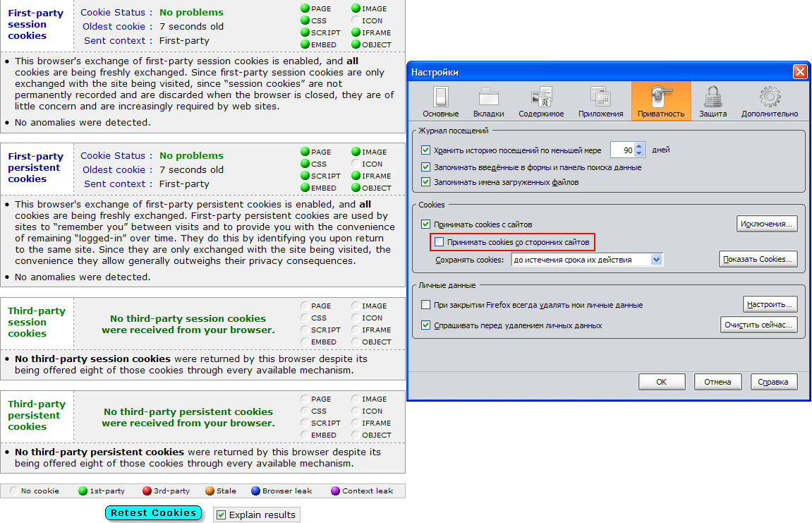Click the Исключения button
Screen dimensions: 812x523
coord(766,224)
